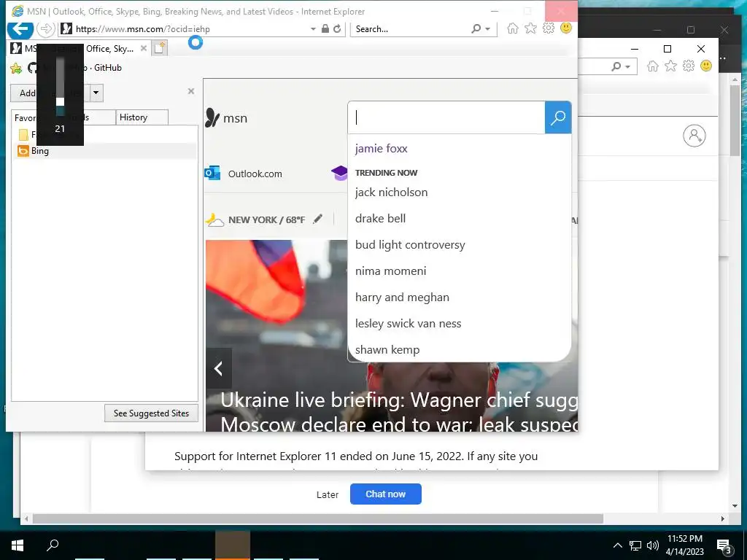747x560 pixels.
Task: Click the horizontal scrollbar thumb in the background window
Action: pyautogui.click(x=318, y=518)
